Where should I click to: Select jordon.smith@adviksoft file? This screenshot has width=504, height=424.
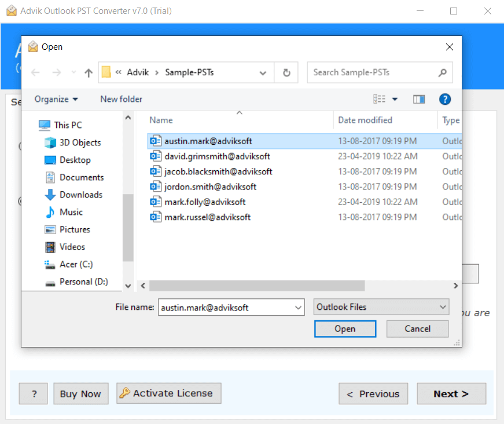click(304, 187)
